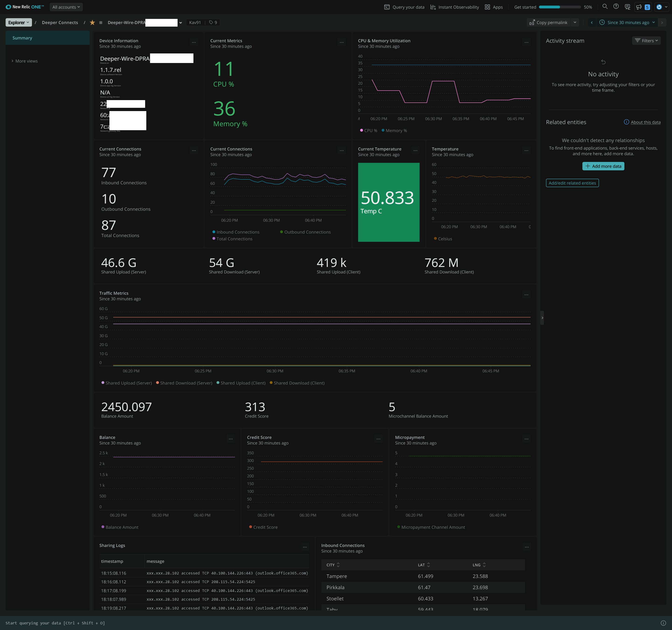Toggle Shared Upload (Server) legend series
The width and height of the screenshot is (672, 630).
(126, 383)
